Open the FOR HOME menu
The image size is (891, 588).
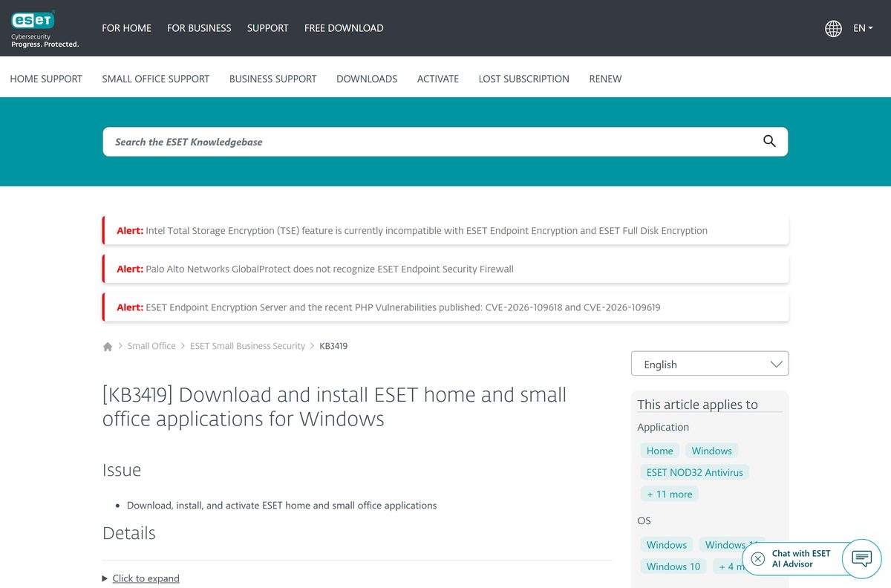[126, 28]
